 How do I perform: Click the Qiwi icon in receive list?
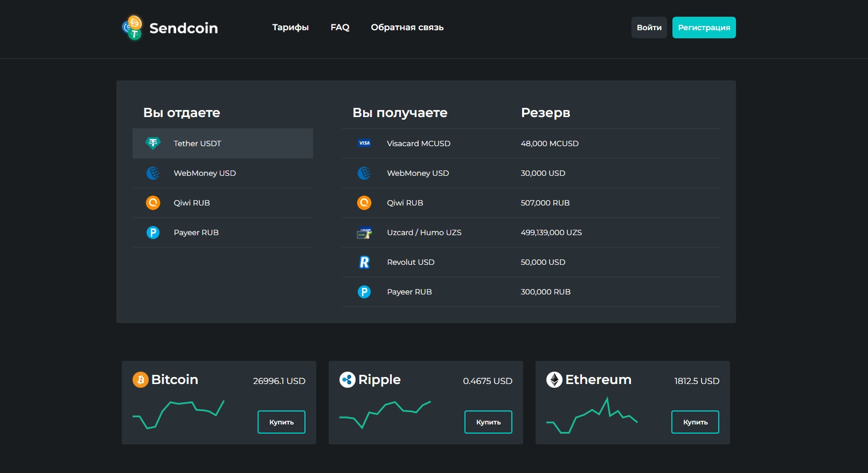click(x=364, y=203)
